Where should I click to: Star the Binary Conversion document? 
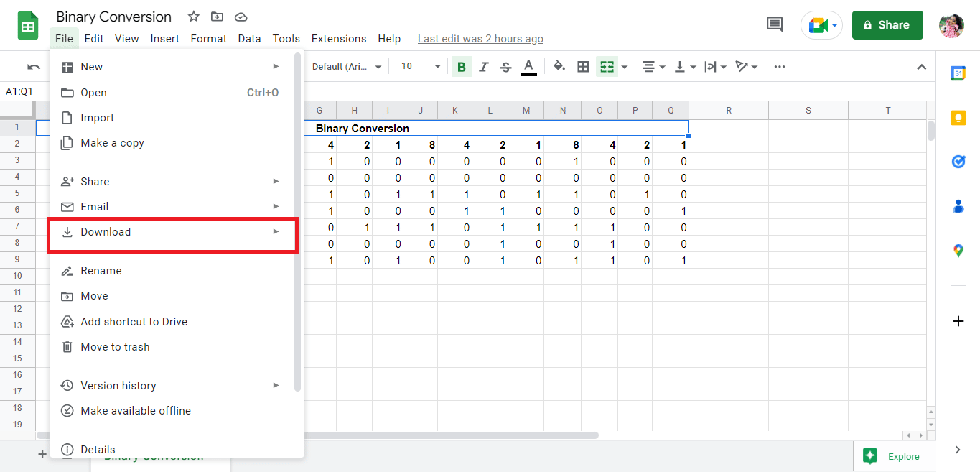[194, 17]
